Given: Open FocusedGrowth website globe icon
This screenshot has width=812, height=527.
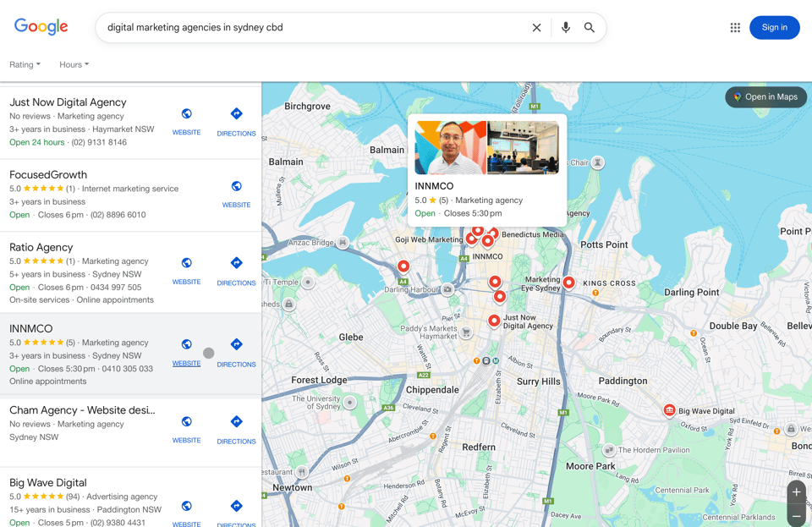Looking at the screenshot, I should 236,186.
